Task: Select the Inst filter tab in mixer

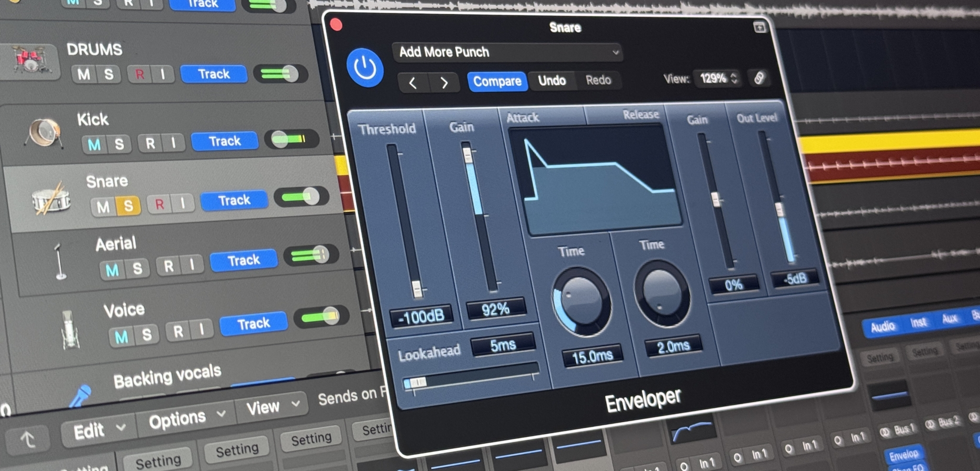Action: pos(918,322)
